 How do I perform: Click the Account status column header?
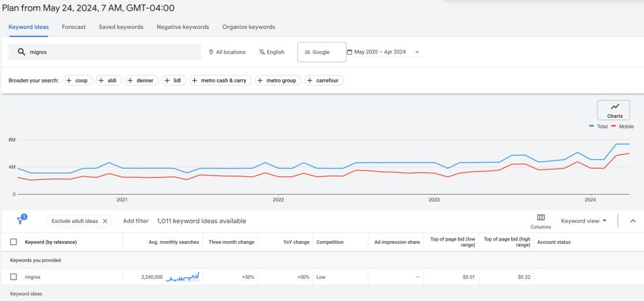point(553,242)
